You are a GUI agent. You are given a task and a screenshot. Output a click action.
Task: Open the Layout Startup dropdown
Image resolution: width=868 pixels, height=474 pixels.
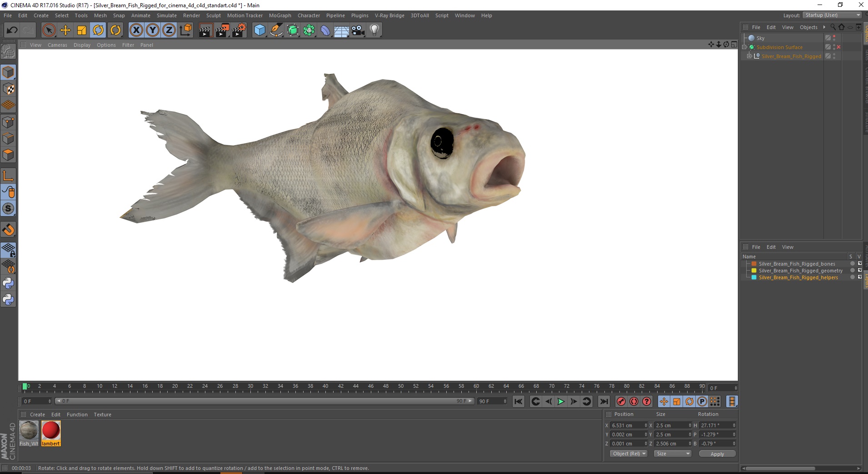832,15
